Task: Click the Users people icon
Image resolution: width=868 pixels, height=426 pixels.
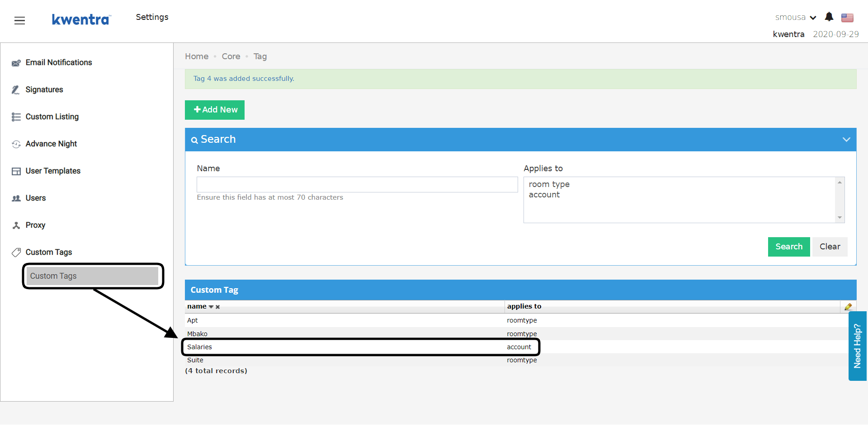Action: tap(16, 198)
